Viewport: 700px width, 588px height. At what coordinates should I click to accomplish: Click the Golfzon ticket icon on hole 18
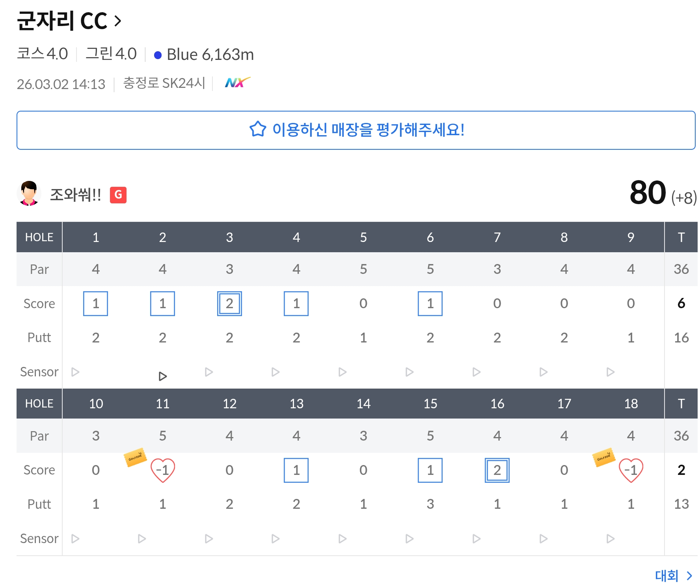[x=603, y=457]
